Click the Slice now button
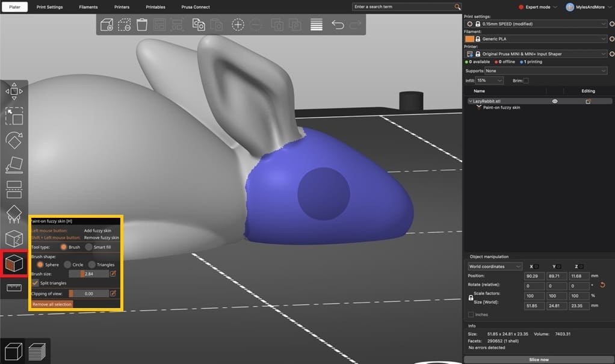This screenshot has width=615, height=364. coord(539,360)
